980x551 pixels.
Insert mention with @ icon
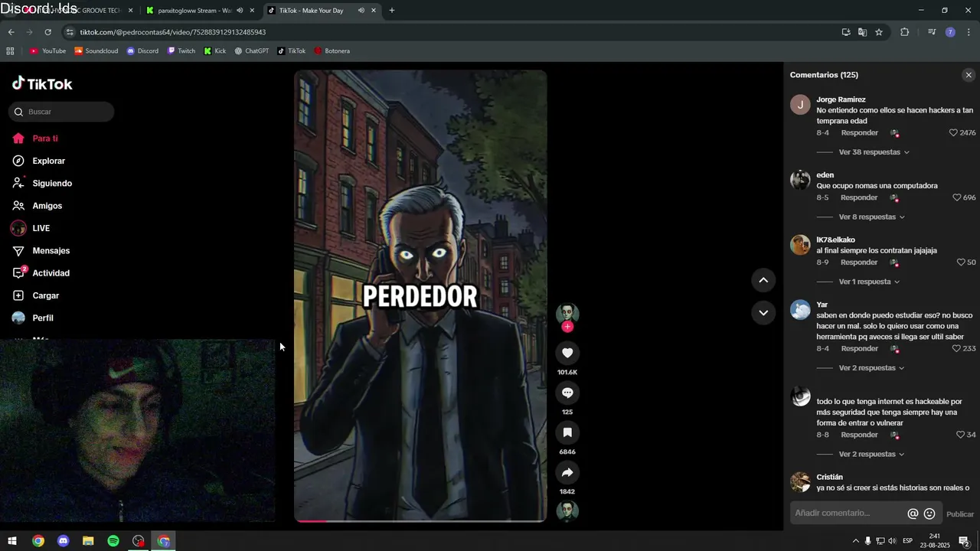[x=913, y=514]
